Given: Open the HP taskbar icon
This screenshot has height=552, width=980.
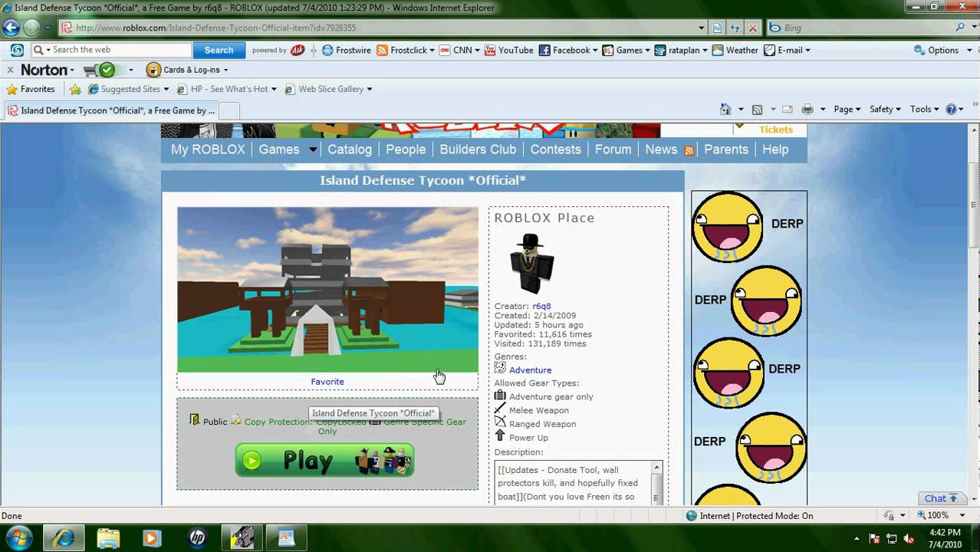Looking at the screenshot, I should click(197, 537).
